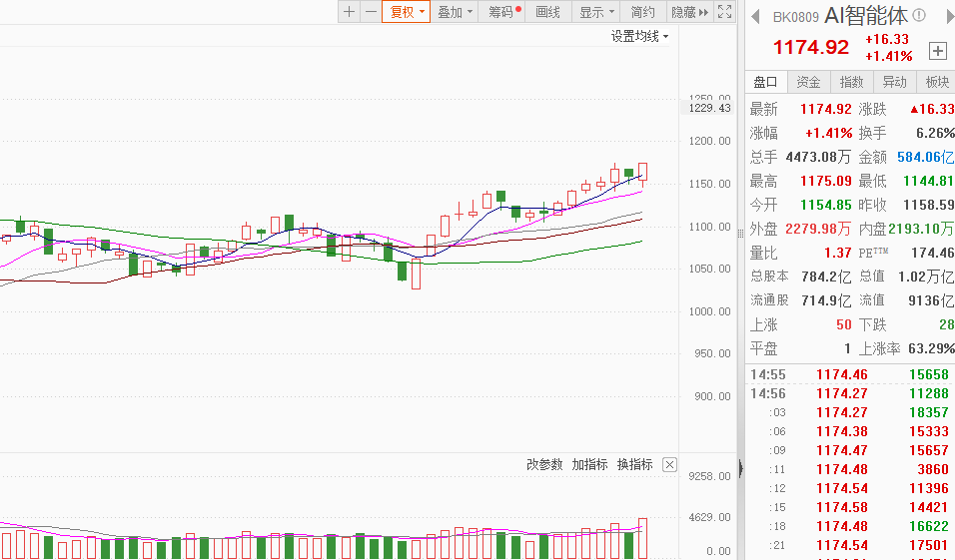
Task: Add AI智能体 to watchlist with plus box
Action: [x=937, y=50]
